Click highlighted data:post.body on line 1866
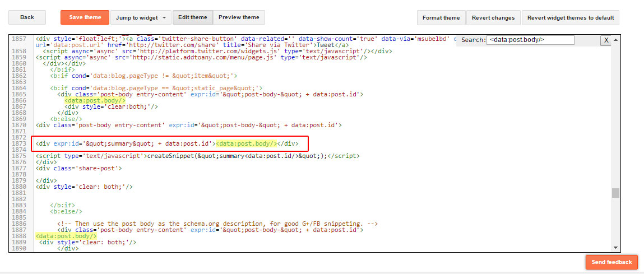This screenshot has width=644, height=274. coord(95,100)
